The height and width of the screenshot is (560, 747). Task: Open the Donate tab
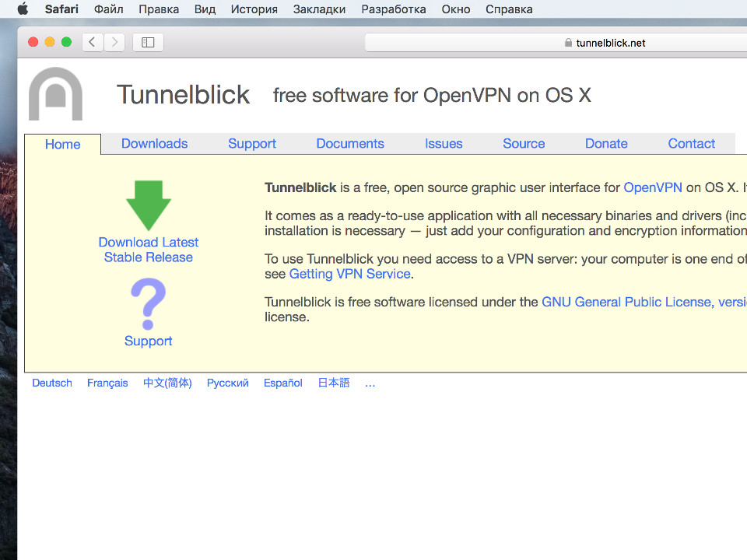pyautogui.click(x=606, y=143)
